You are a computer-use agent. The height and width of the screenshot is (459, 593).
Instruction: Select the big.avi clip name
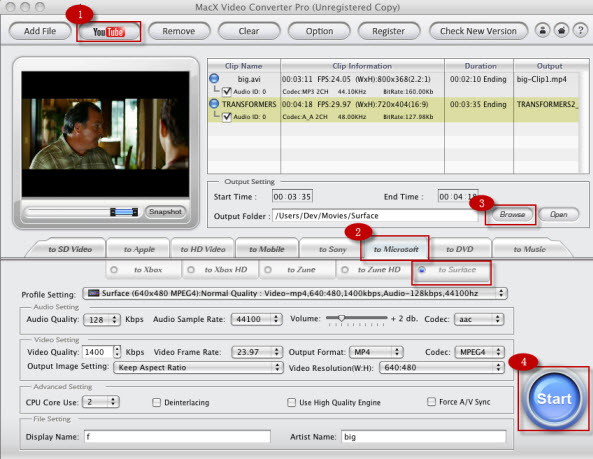249,79
